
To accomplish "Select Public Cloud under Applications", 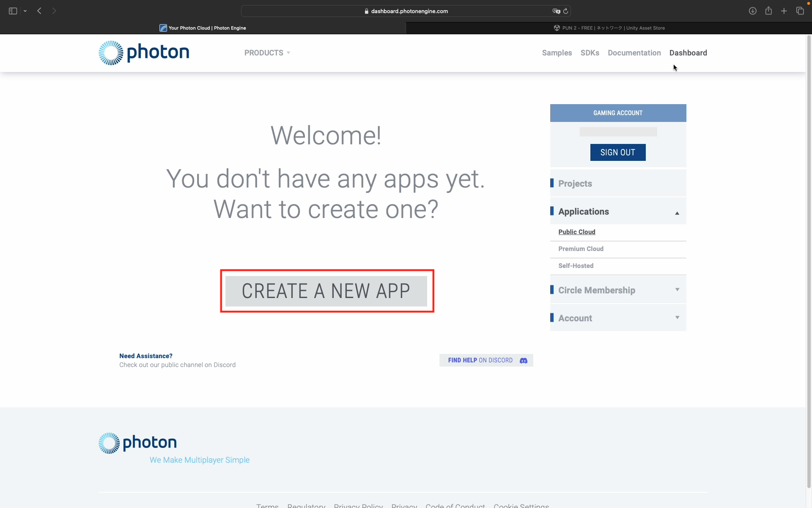I will click(x=577, y=232).
